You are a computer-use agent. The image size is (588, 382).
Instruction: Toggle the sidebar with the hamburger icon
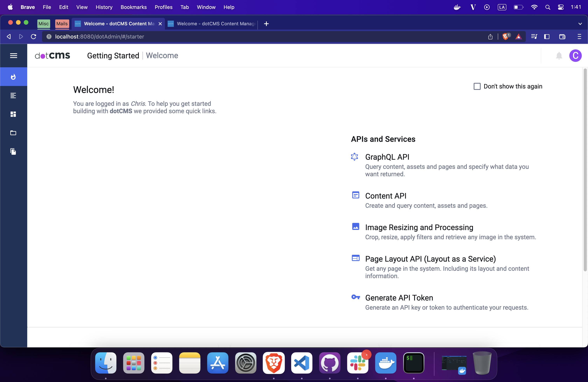click(13, 55)
